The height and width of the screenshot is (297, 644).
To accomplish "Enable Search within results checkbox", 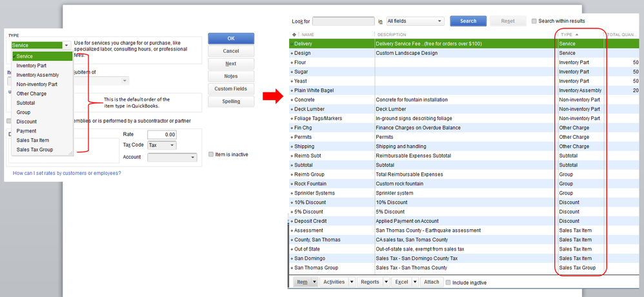I will [534, 21].
